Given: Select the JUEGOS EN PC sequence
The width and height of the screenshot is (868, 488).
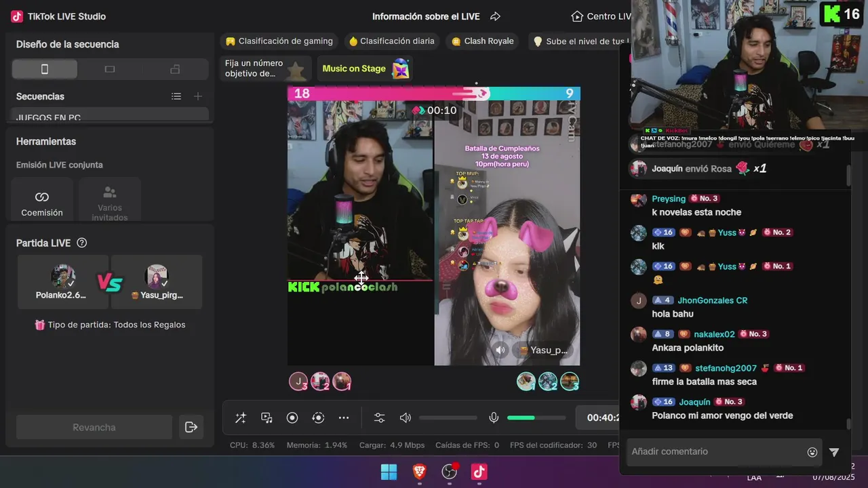Looking at the screenshot, I should (x=110, y=117).
